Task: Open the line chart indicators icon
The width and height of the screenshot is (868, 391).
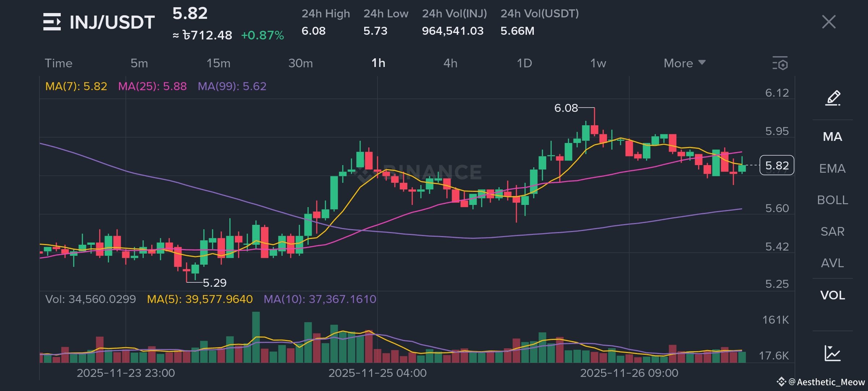Action: coord(833,353)
